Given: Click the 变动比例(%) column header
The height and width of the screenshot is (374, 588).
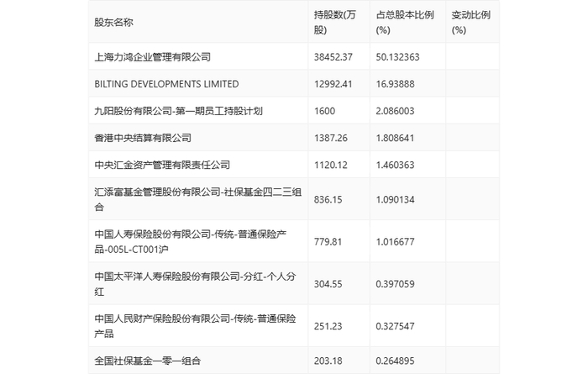Looking at the screenshot, I should pyautogui.click(x=471, y=23).
